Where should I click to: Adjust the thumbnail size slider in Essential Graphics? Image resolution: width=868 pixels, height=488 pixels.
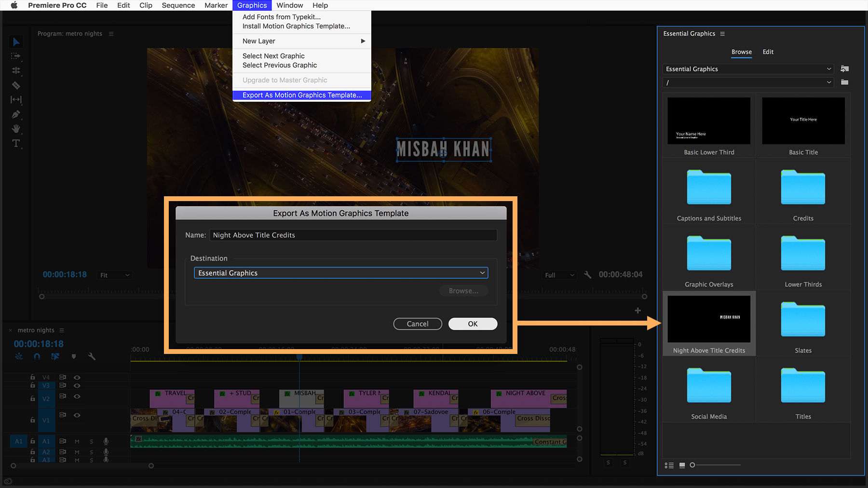pyautogui.click(x=692, y=465)
